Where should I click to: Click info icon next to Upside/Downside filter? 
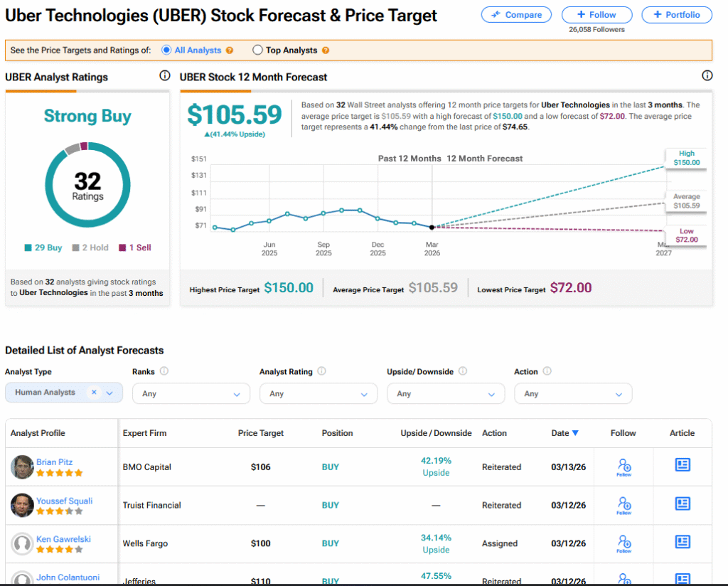tap(464, 371)
